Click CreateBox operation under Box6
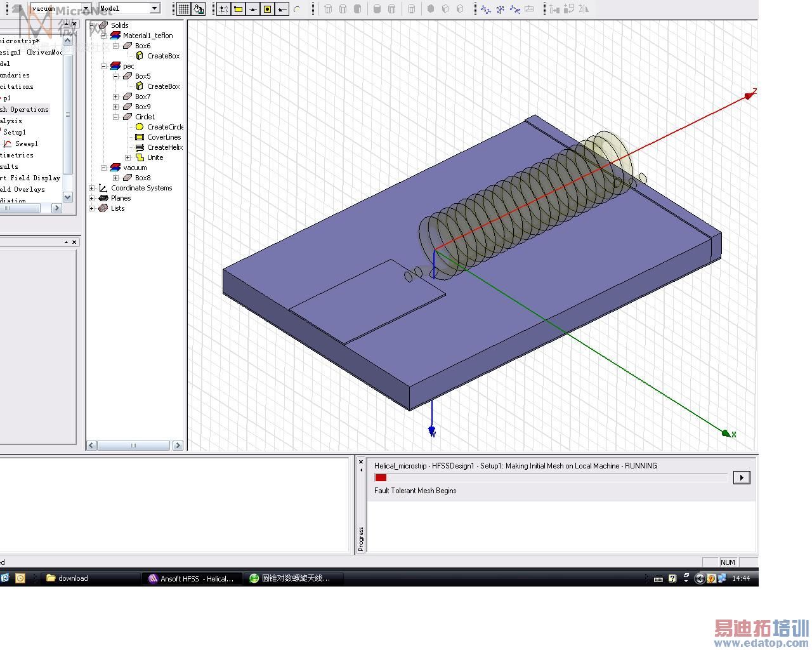 (163, 56)
